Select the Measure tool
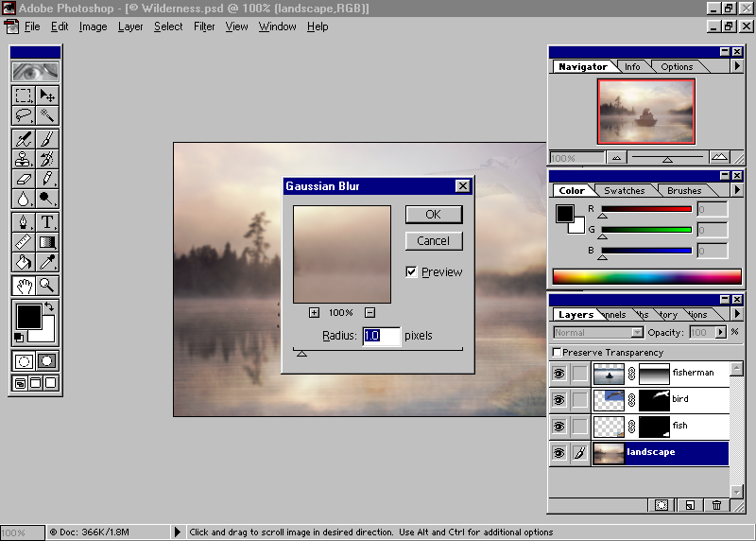 (x=23, y=242)
